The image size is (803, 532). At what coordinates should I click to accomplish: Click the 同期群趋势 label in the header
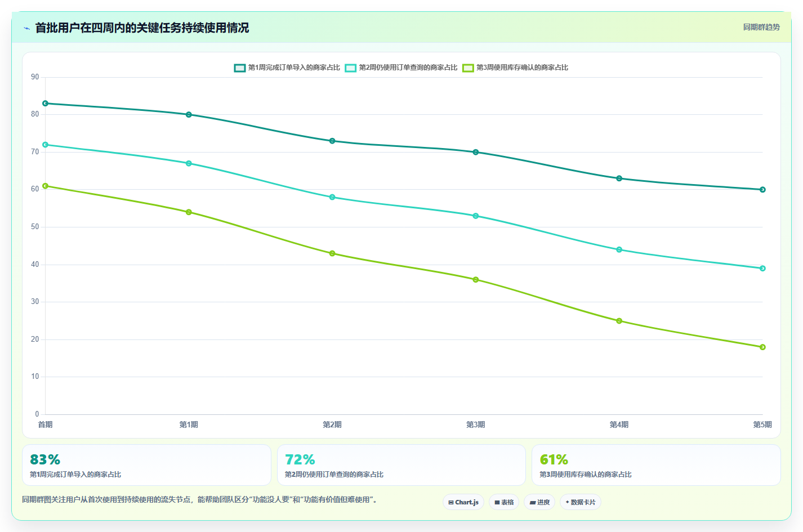[761, 27]
